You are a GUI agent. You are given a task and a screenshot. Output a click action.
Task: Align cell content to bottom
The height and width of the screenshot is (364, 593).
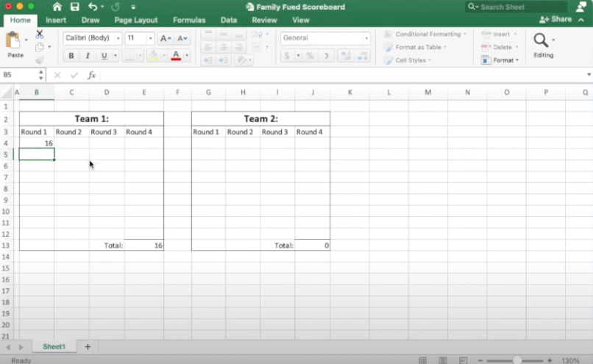tap(238, 35)
